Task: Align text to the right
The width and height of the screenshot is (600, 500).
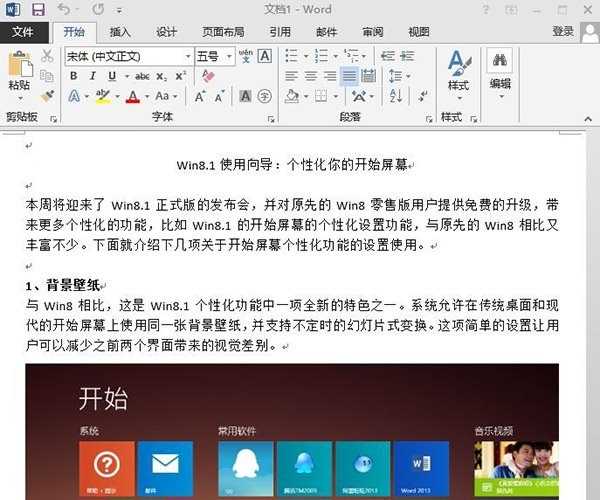Action: tap(330, 76)
